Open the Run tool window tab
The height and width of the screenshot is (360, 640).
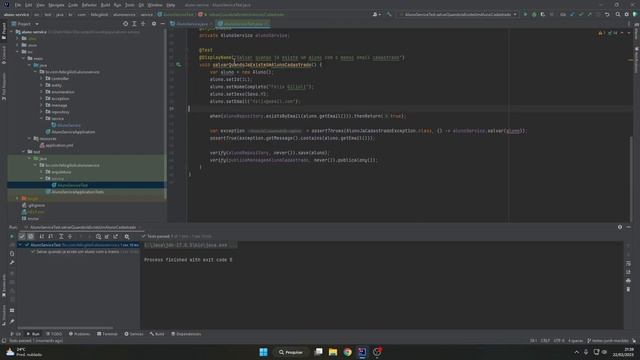coord(33,334)
